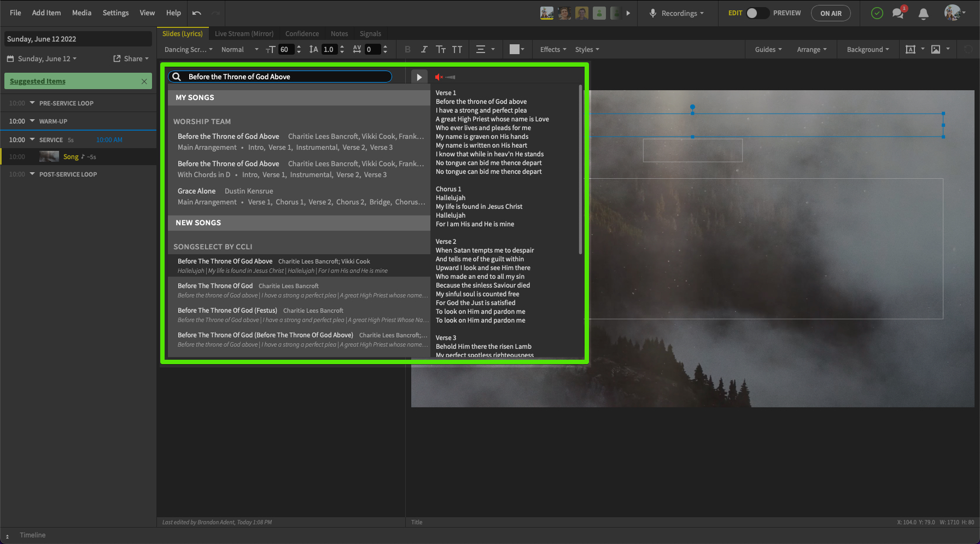This screenshot has width=980, height=544.
Task: Expand the collaborator avatars list arrow
Action: tap(628, 13)
